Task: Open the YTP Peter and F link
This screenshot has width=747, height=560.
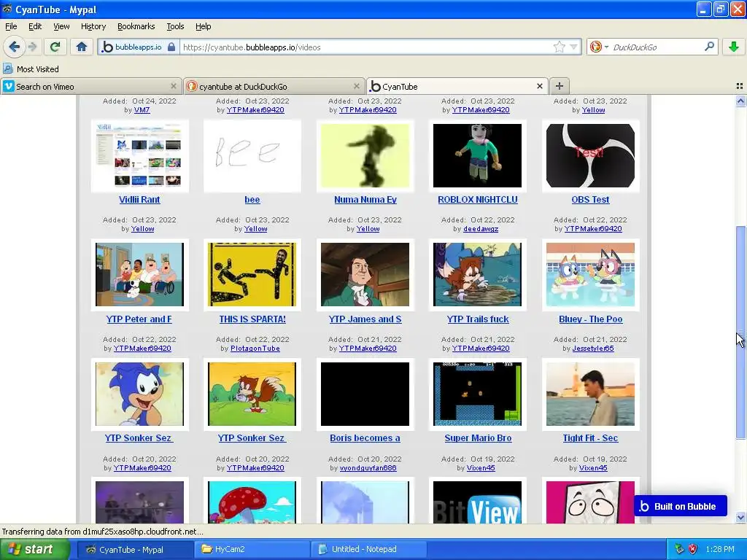Action: 139,319
